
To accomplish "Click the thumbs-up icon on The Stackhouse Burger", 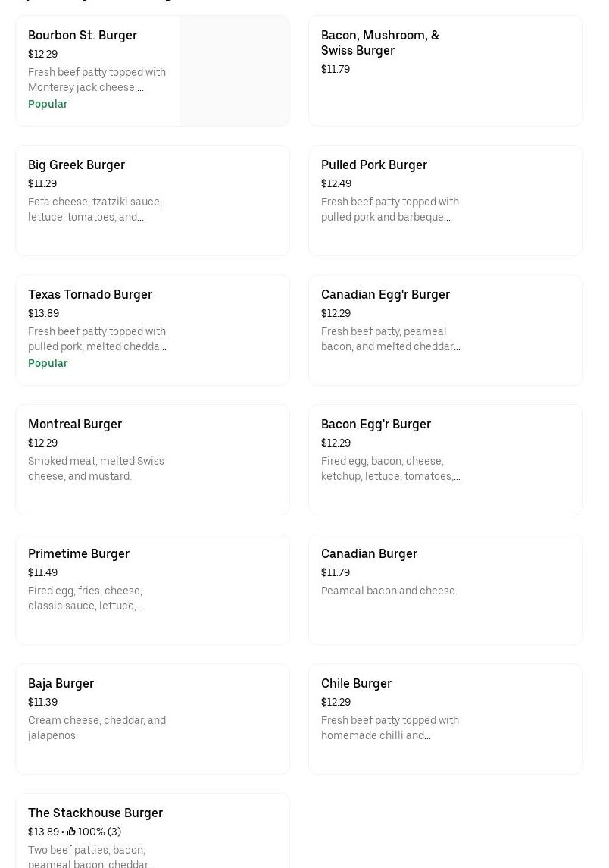I will click(71, 832).
